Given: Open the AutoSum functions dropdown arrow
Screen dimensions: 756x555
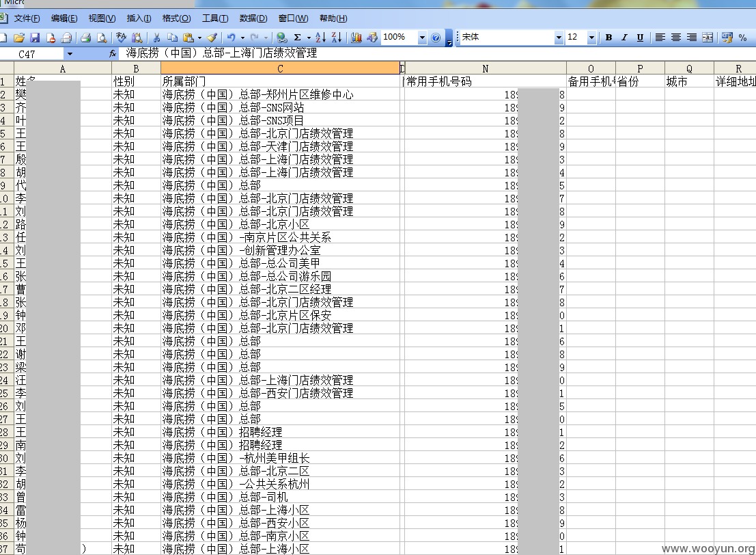Looking at the screenshot, I should coord(309,37).
